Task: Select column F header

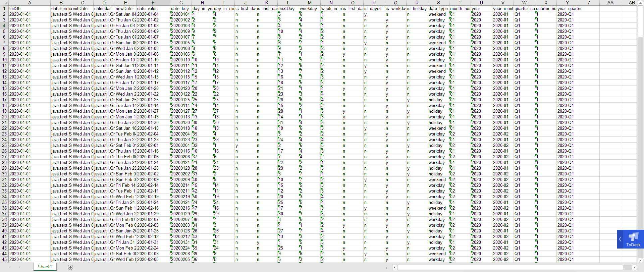Action: tap(153, 3)
